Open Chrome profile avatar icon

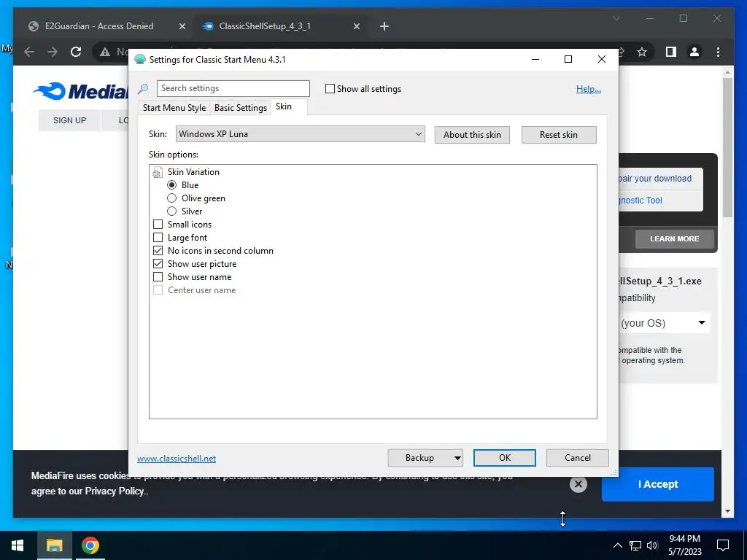694,52
